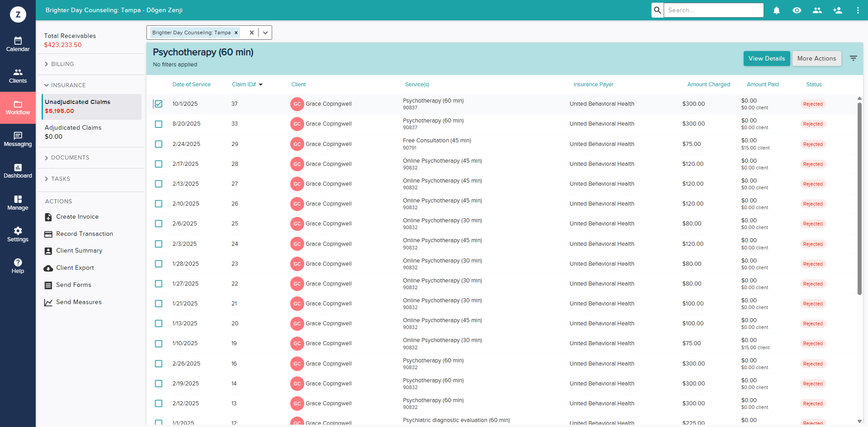Screen dimensions: 868x427
Task: Open the location dropdown arrow
Action: click(265, 33)
